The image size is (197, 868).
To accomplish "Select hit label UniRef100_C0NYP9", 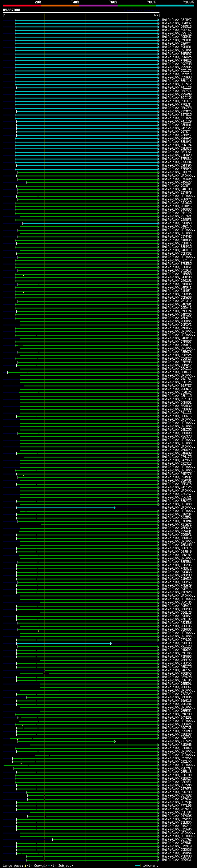I will 177,738.
